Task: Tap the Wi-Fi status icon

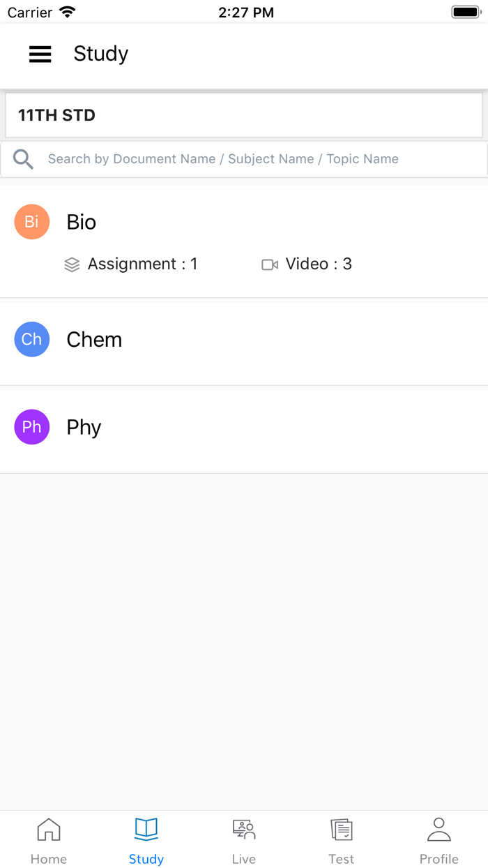Action: coord(68,12)
